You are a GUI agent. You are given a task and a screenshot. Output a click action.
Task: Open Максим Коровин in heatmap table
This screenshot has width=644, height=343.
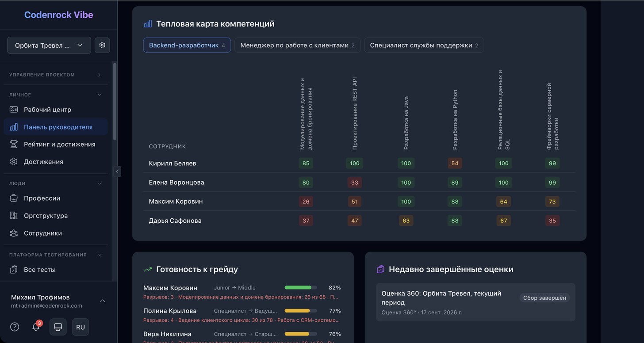[x=176, y=201]
